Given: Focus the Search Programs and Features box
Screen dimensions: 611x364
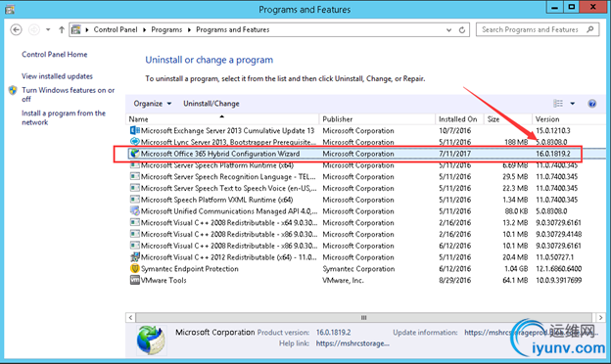Looking at the screenshot, I should pyautogui.click(x=538, y=29).
